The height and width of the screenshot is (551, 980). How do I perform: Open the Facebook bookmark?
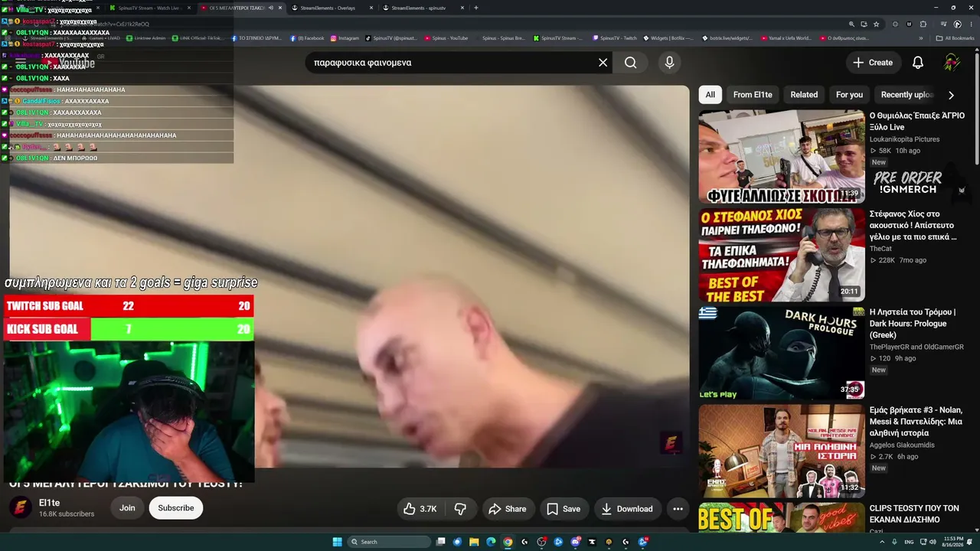coord(307,38)
